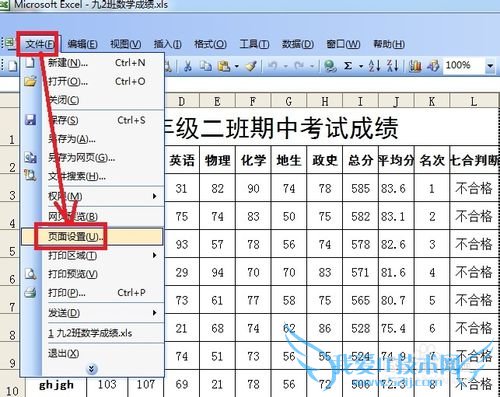
Task: Select column K header
Action: pyautogui.click(x=432, y=101)
